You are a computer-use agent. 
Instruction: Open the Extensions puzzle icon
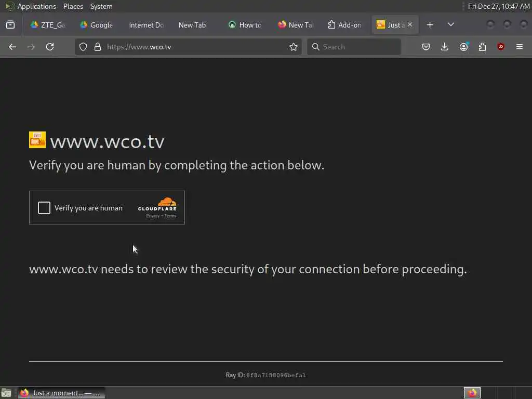pos(482,47)
